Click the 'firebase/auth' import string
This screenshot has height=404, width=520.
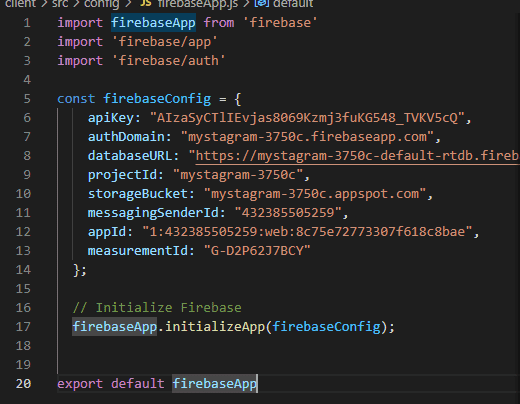[x=168, y=61]
